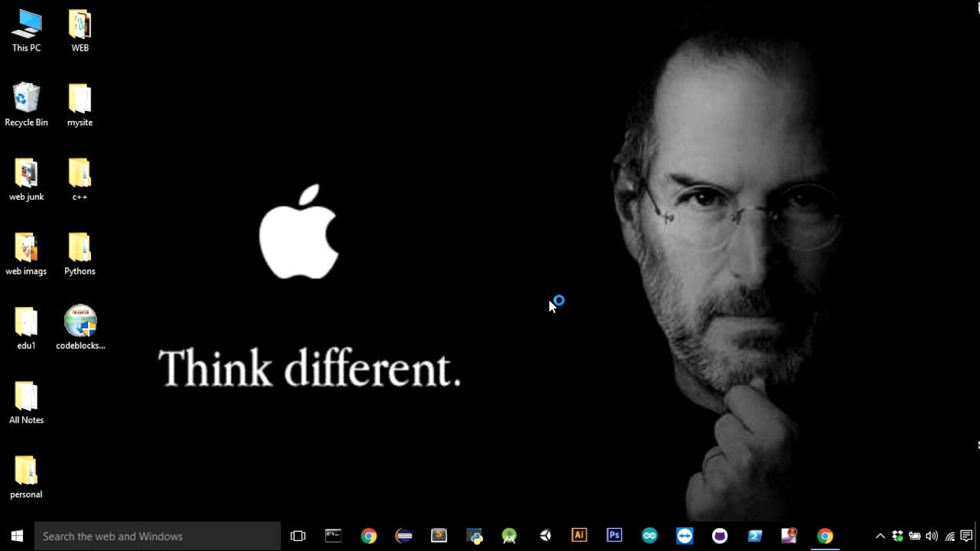
Task: Launch TeamViewer from the taskbar
Action: 685,536
